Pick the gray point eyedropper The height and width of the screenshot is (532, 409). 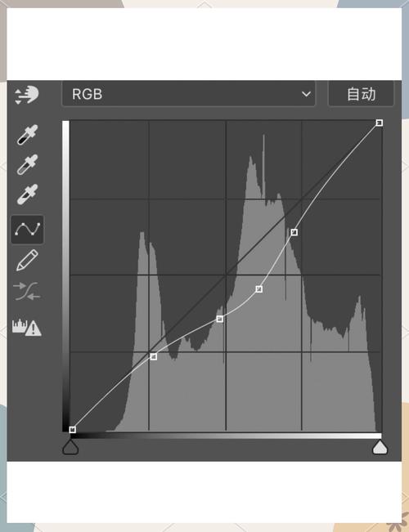click(x=28, y=165)
